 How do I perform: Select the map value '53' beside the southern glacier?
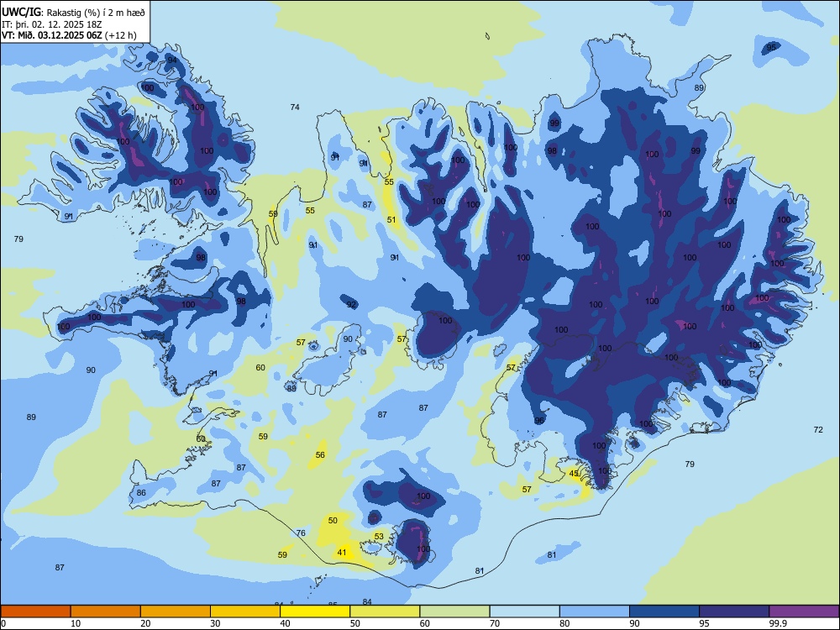pos(379,536)
